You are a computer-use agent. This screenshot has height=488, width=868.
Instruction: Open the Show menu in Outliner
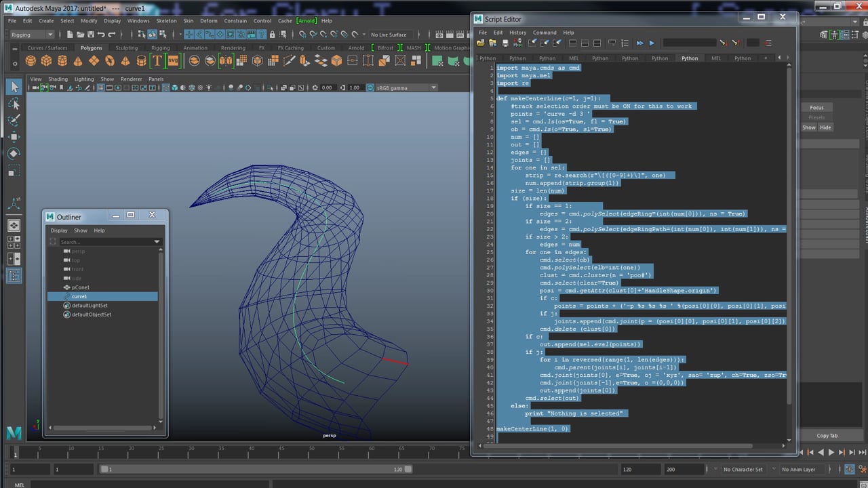pyautogui.click(x=81, y=230)
